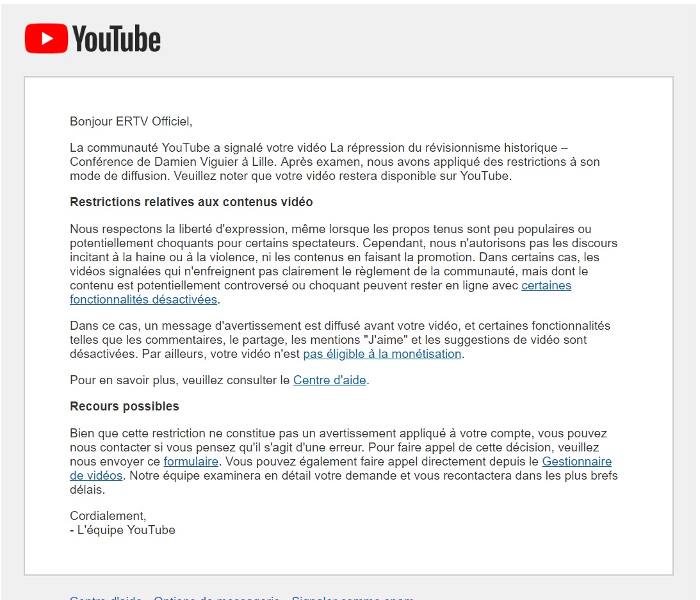Click the "Conférence de Damien Viguier à Lille" title text
Viewport: 700px width, 600px height.
172,162
